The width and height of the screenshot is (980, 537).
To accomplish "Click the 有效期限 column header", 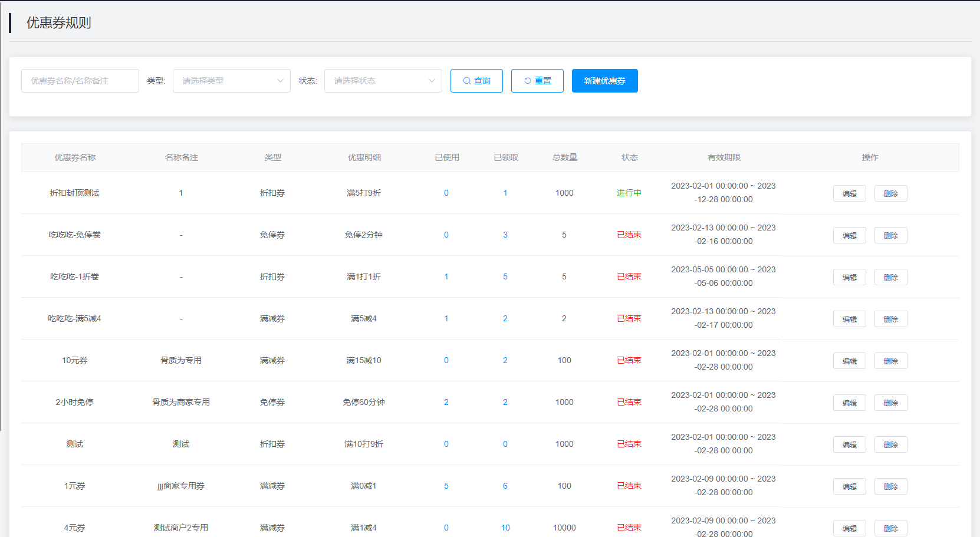I will pos(724,157).
